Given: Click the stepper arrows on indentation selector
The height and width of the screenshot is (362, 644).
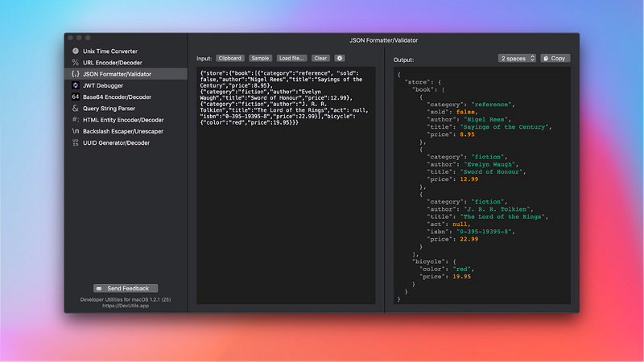Looking at the screenshot, I should (532, 58).
